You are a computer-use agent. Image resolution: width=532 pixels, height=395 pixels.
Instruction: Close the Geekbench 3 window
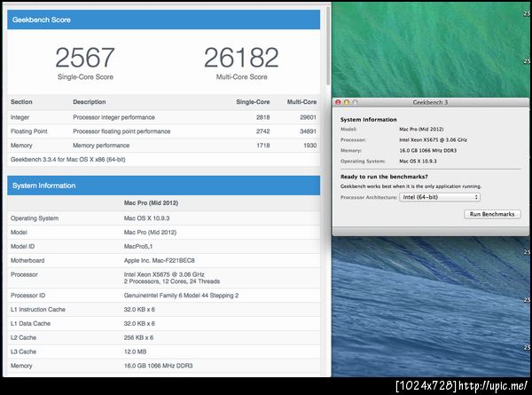point(338,102)
